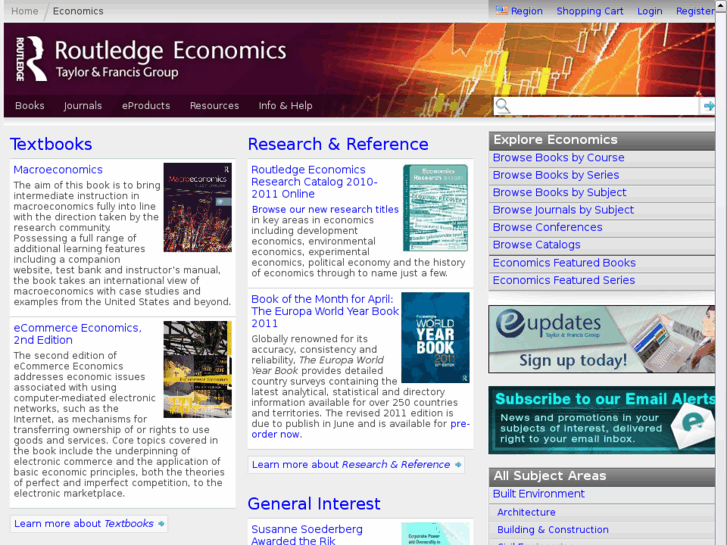This screenshot has width=727, height=545.
Task: Open Economics Featured Books
Action: click(564, 263)
